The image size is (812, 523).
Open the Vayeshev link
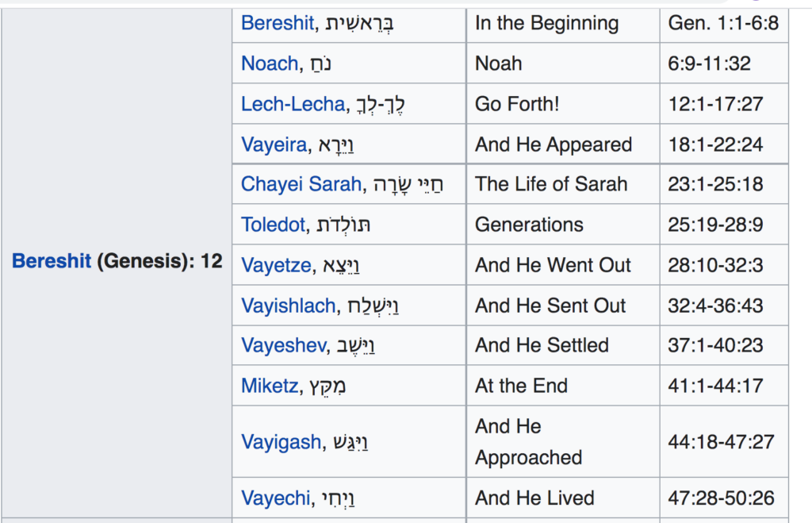(282, 346)
